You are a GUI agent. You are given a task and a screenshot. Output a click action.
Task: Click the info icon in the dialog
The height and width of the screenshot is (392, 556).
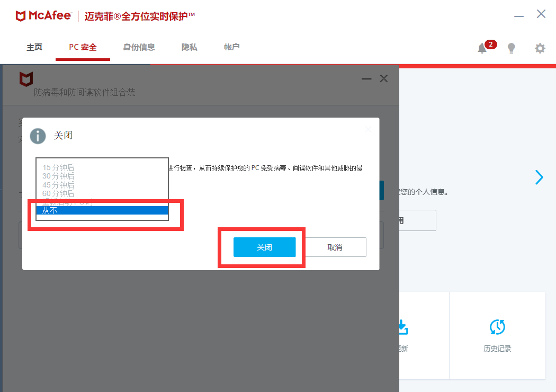coord(38,136)
